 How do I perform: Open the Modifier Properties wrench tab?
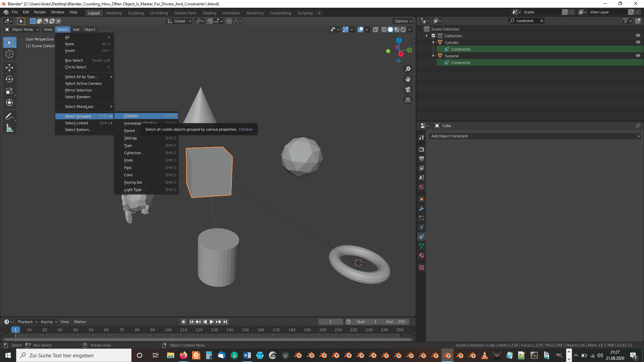[422, 208]
